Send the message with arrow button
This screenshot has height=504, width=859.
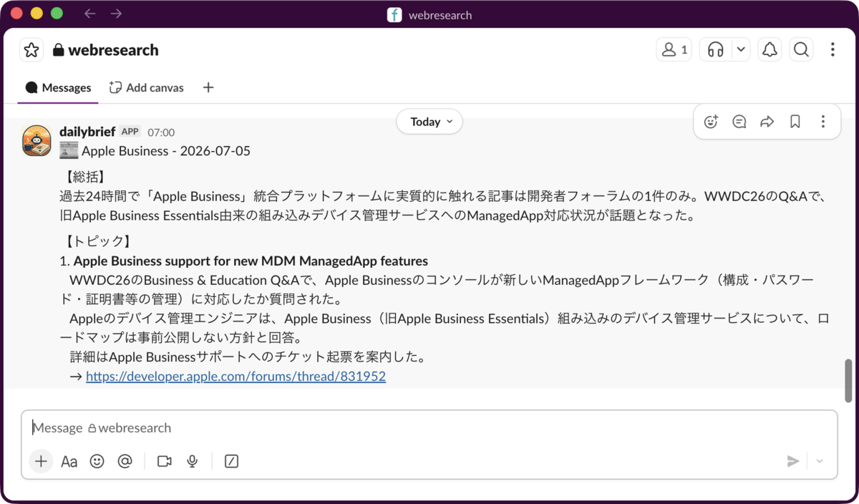pyautogui.click(x=793, y=461)
